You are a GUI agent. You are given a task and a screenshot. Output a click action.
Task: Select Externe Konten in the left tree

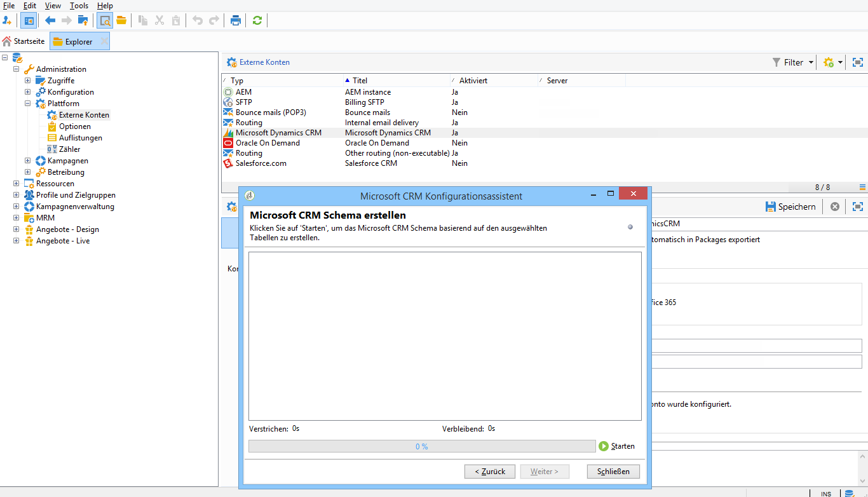coord(84,115)
